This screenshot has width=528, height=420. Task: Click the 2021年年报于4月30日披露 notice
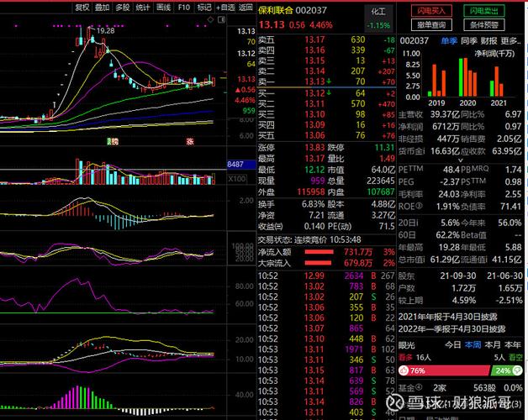point(448,317)
